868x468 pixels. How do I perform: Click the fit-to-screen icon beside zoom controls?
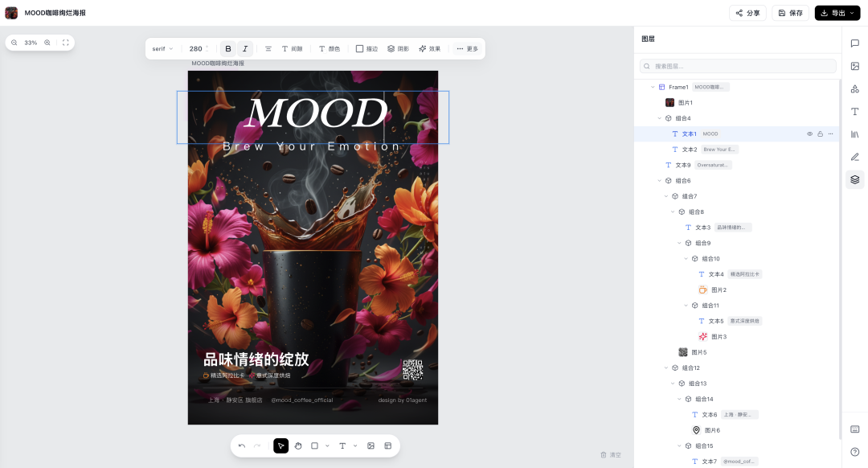[x=65, y=43]
